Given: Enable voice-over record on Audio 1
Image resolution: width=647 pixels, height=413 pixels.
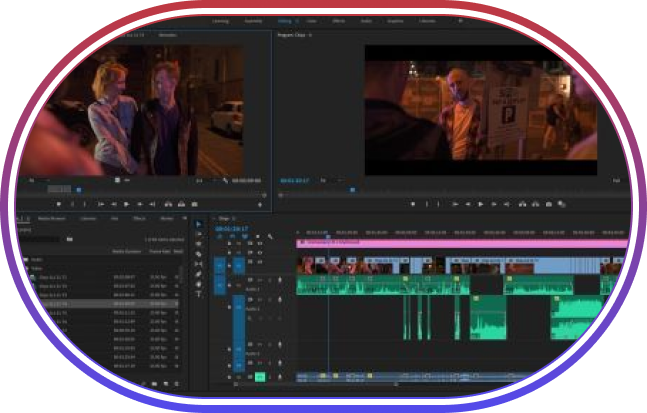Looking at the screenshot, I should point(280,280).
